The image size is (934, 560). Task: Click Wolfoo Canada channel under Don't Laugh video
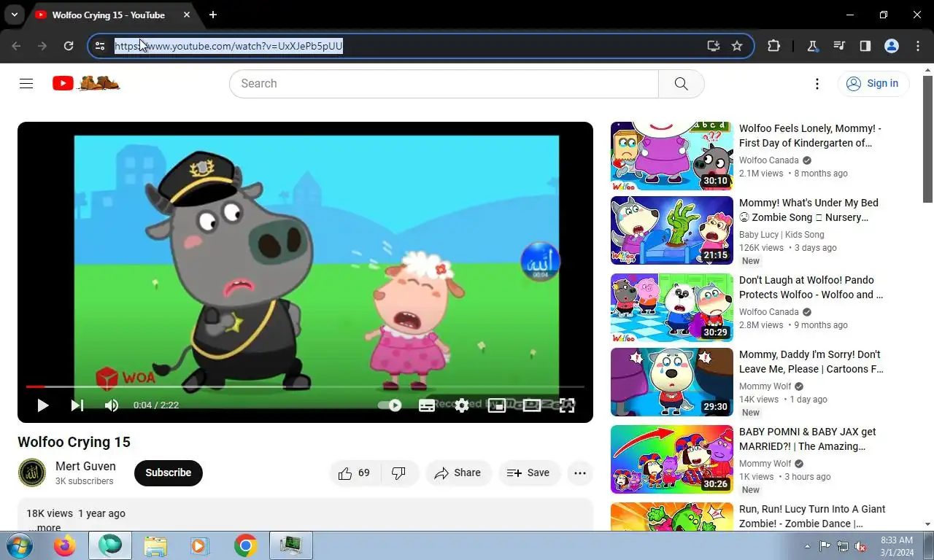click(x=769, y=312)
